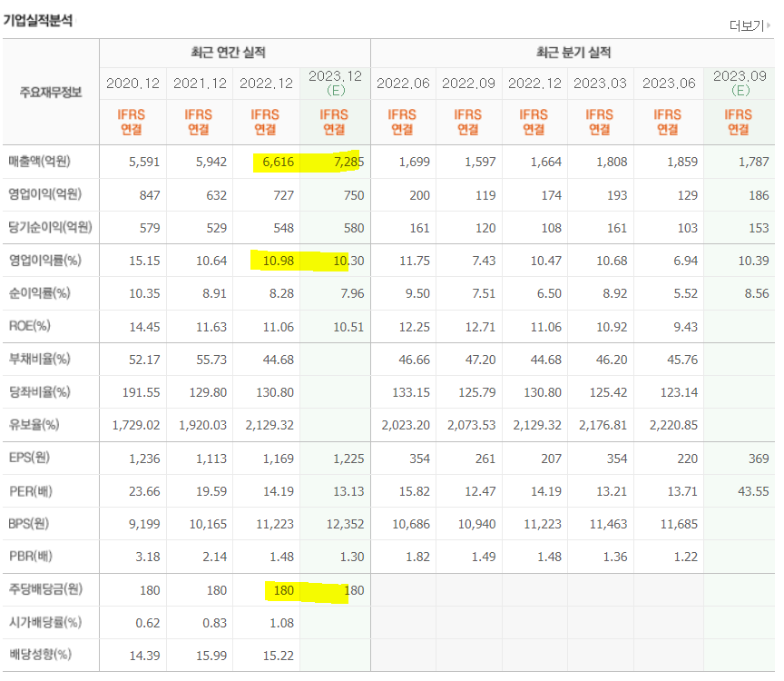Click the PER estimate 43.55
Viewport: 784px width, 681px height.
click(x=753, y=492)
